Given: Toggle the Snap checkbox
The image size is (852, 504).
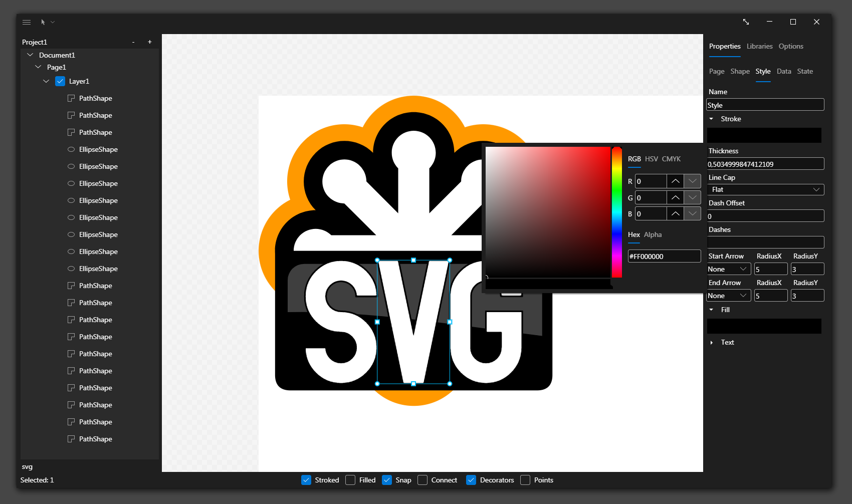Looking at the screenshot, I should point(387,480).
